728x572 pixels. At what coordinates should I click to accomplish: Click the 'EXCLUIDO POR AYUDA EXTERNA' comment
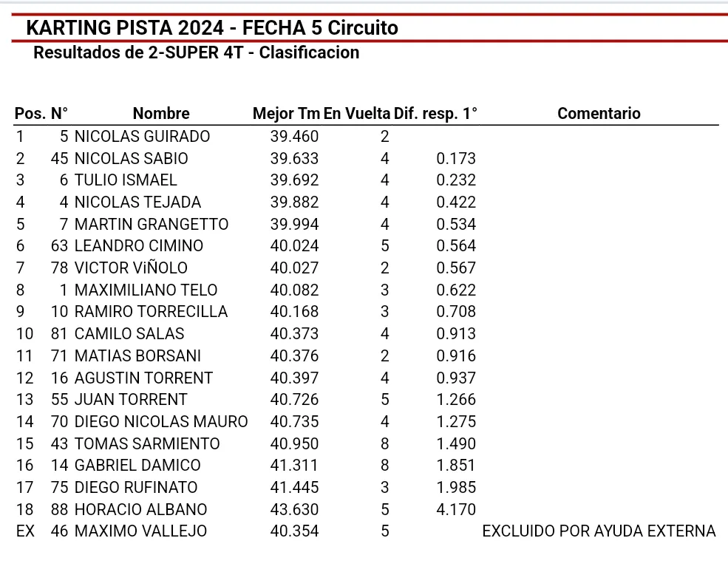point(599,531)
